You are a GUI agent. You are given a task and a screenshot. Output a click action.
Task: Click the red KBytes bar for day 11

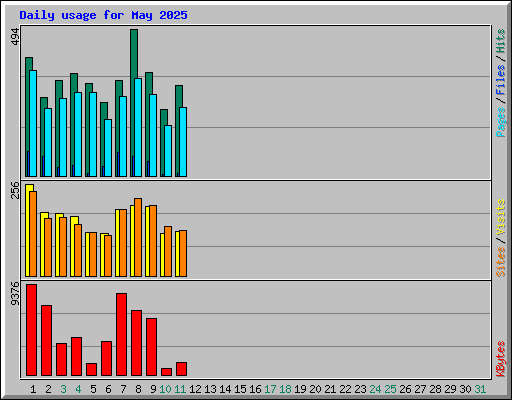pos(181,369)
